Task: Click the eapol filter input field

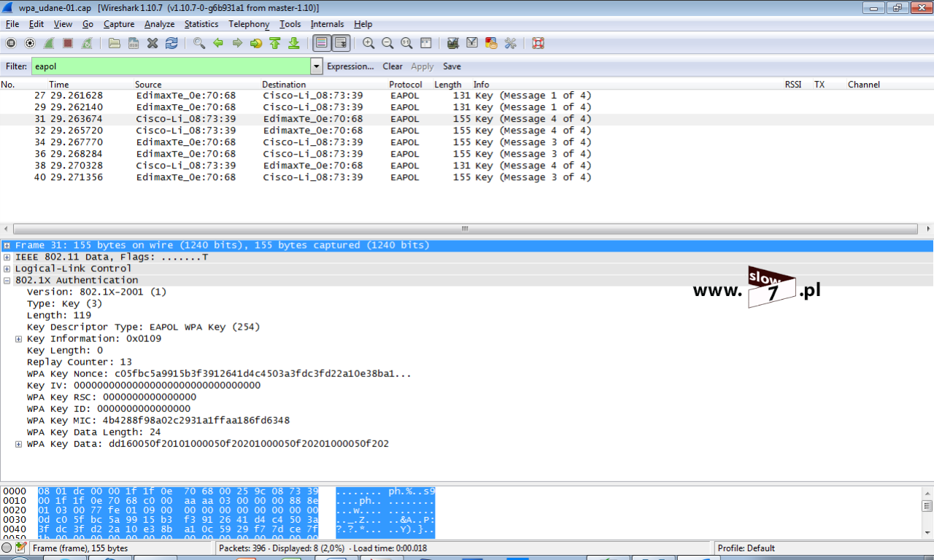Action: click(x=171, y=66)
